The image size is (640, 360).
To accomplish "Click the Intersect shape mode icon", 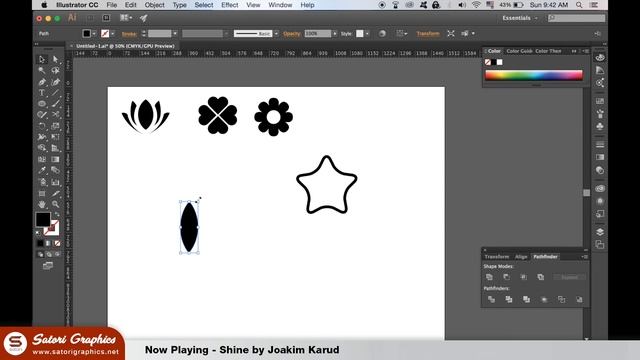I will click(524, 277).
